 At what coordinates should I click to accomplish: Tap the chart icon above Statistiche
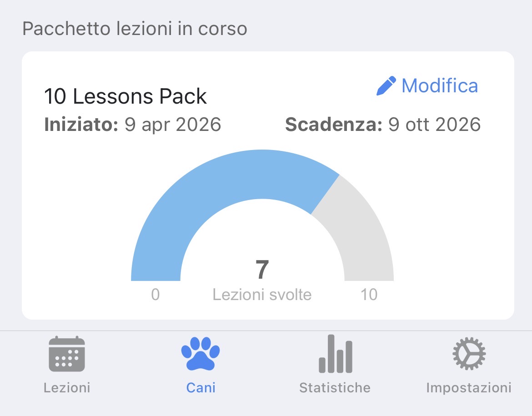(x=335, y=355)
